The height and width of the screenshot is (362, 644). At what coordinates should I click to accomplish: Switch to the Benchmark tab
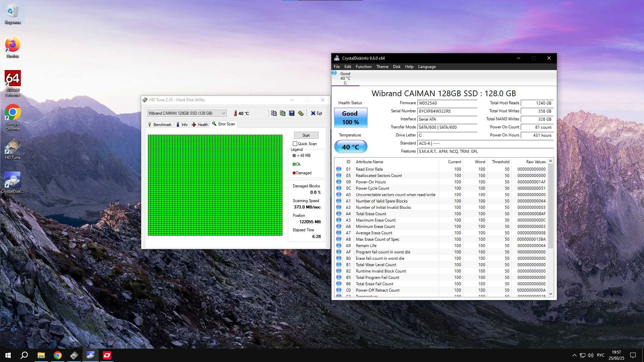coord(160,125)
